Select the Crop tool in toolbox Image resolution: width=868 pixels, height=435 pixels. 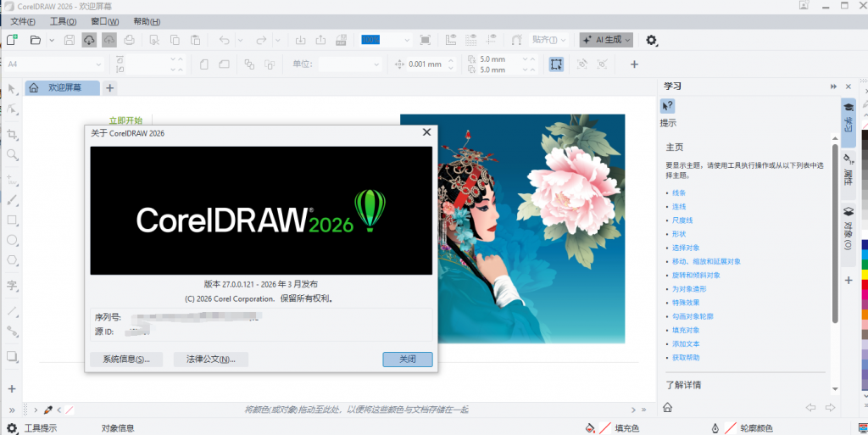12,134
